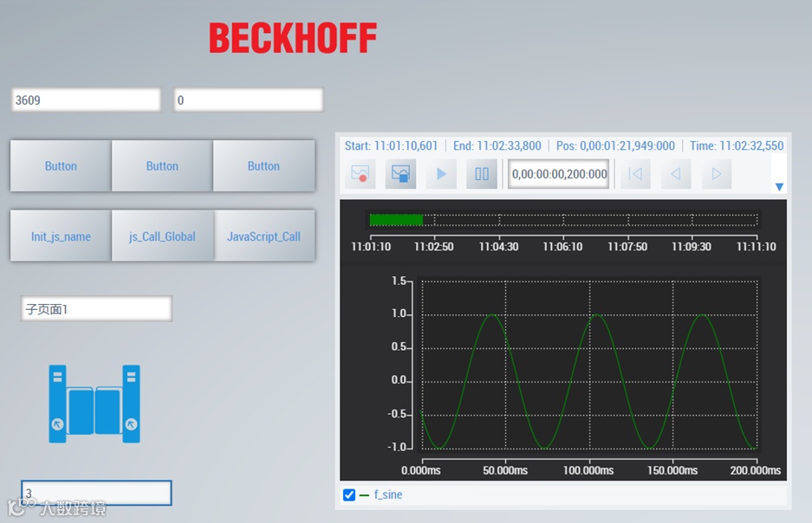Viewport: 812px width, 523px height.
Task: Click the Time: 11:02:32,550 label
Action: click(737, 145)
